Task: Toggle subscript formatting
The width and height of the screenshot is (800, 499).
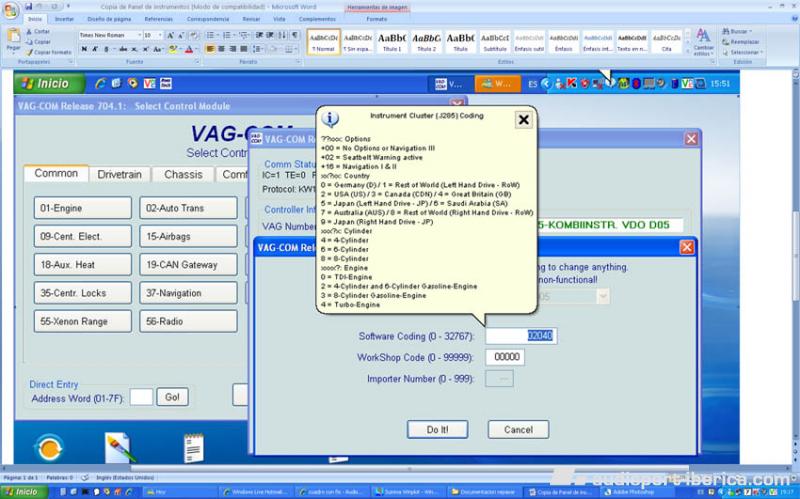Action: click(134, 49)
